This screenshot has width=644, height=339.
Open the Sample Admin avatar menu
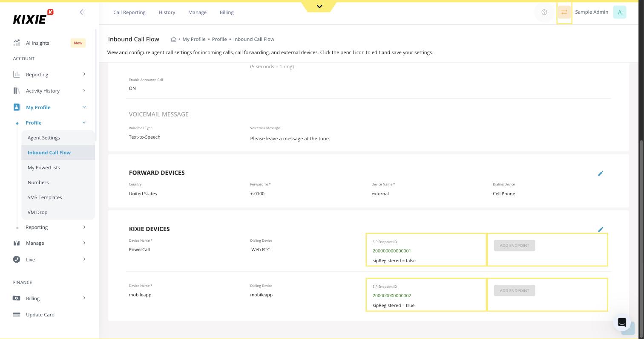tap(619, 12)
